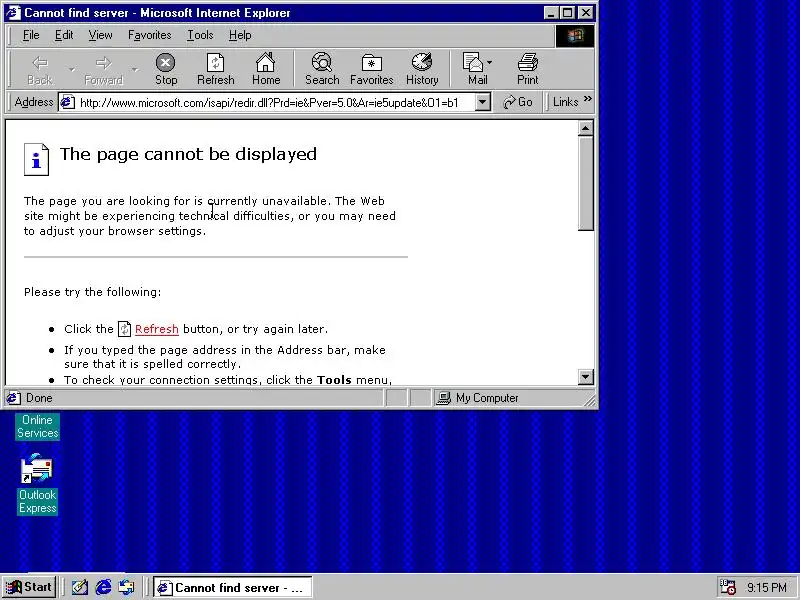Screen dimensions: 800x600
Task: Click the page scrollbar down arrow
Action: coord(586,377)
